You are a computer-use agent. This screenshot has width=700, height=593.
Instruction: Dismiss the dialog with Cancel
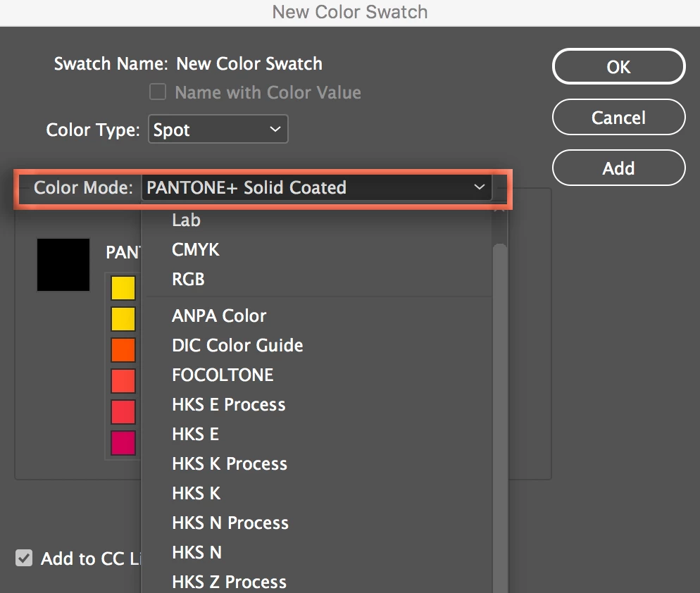(x=618, y=118)
